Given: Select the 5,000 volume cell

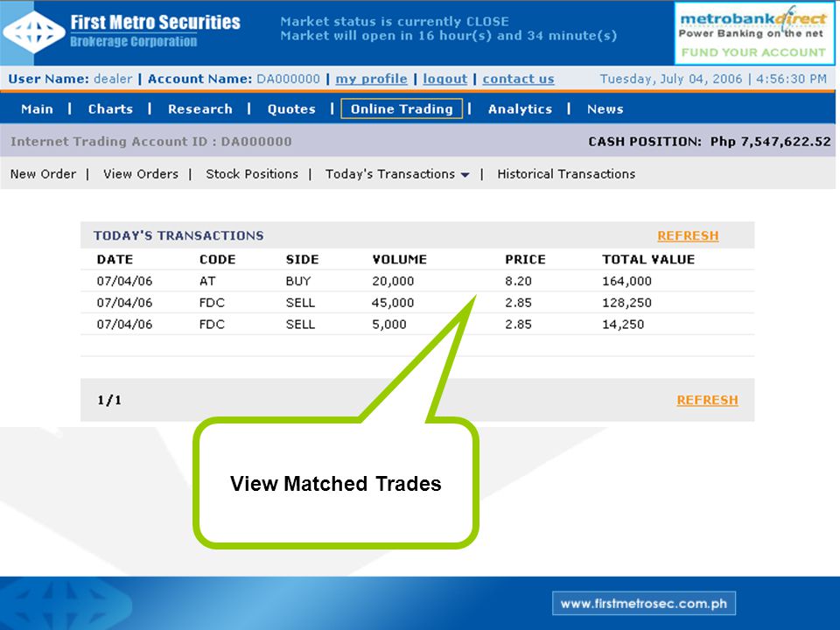Looking at the screenshot, I should (x=388, y=324).
